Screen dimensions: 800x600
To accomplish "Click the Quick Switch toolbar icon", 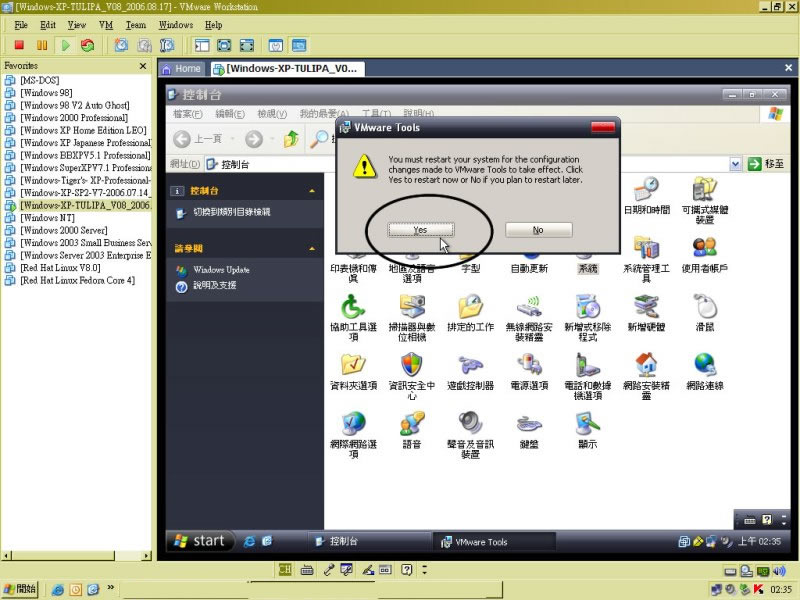I will click(x=246, y=45).
